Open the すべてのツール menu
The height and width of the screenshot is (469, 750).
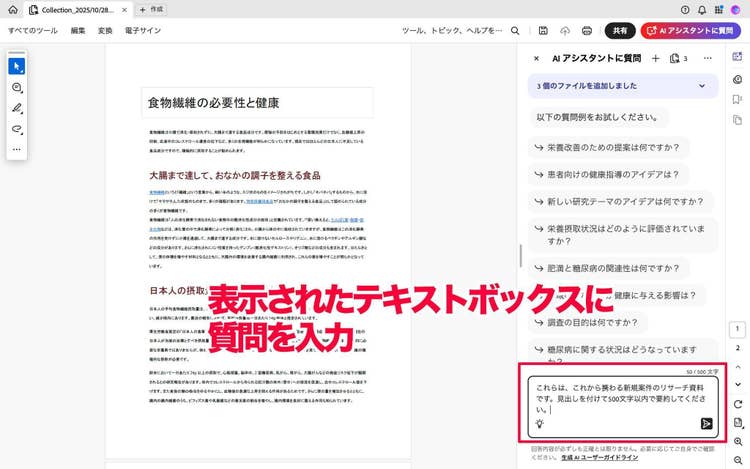pos(32,31)
